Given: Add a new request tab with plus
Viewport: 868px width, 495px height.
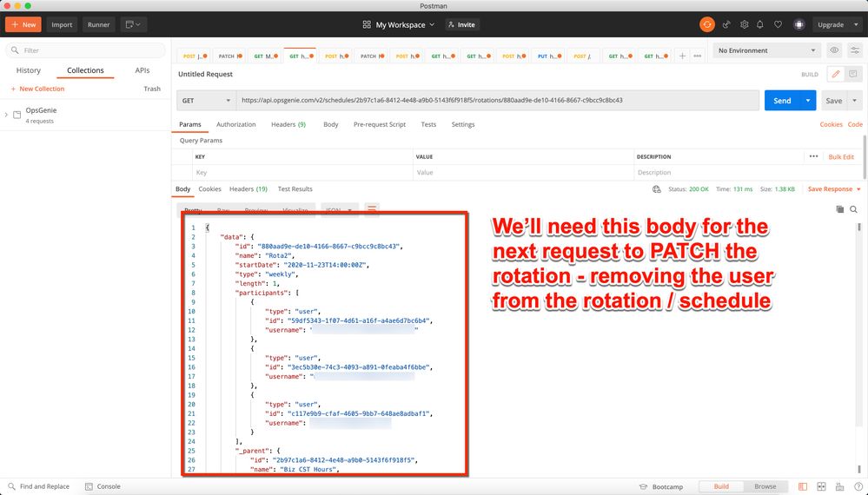Looking at the screenshot, I should coord(682,56).
